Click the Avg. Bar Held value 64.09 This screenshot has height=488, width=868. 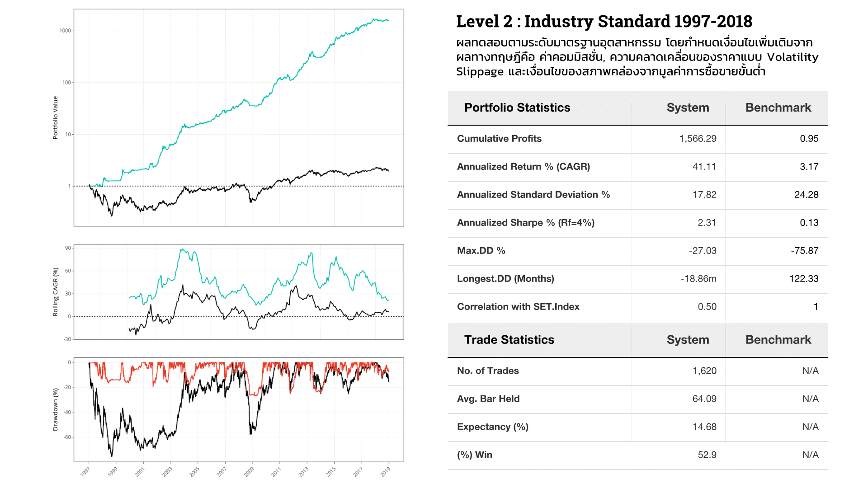point(704,399)
